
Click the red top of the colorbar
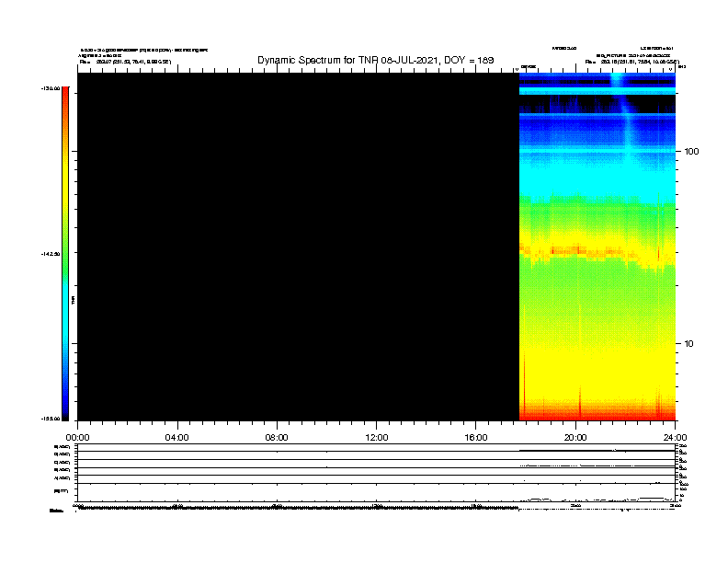click(65, 96)
